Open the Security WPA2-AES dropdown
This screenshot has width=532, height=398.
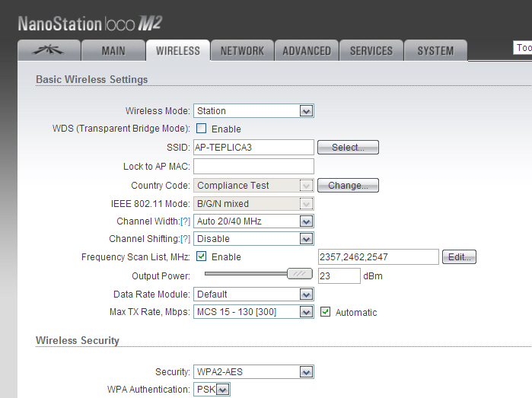click(x=253, y=372)
